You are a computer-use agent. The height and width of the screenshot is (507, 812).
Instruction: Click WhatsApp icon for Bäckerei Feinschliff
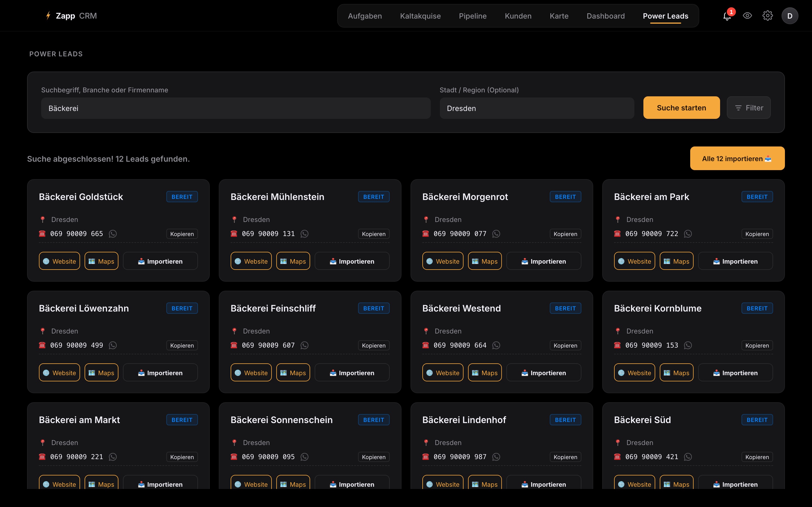(x=304, y=345)
